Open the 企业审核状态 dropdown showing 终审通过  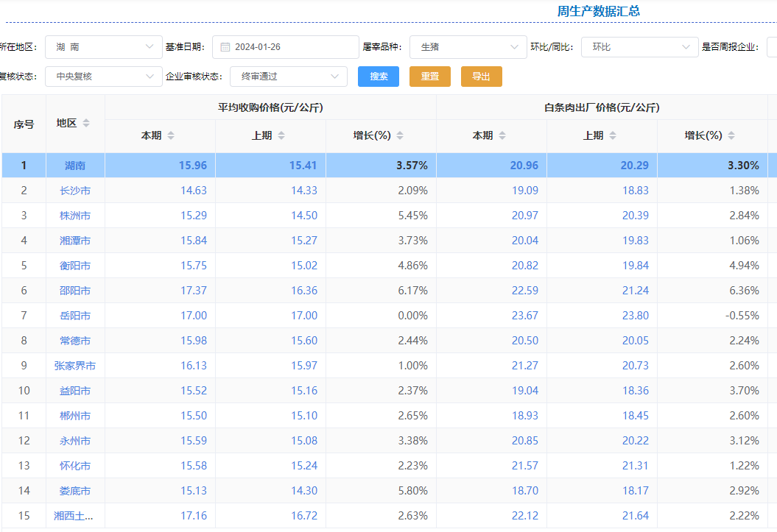288,76
